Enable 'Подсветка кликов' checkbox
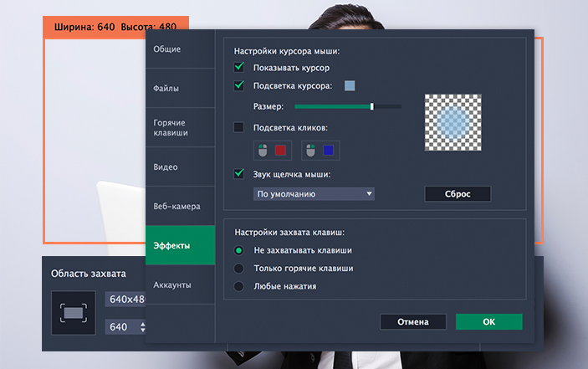588x369 pixels. click(x=239, y=127)
